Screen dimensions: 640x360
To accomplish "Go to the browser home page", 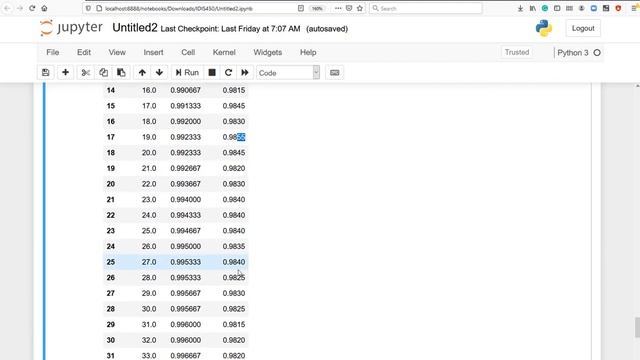I will tap(44, 8).
